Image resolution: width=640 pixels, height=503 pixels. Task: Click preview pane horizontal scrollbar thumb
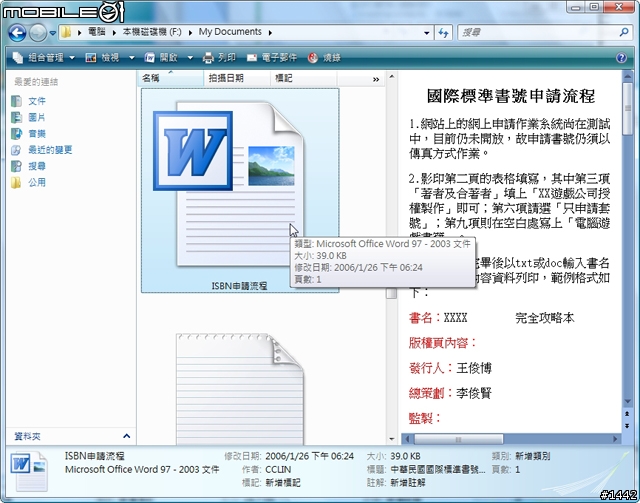point(459,439)
